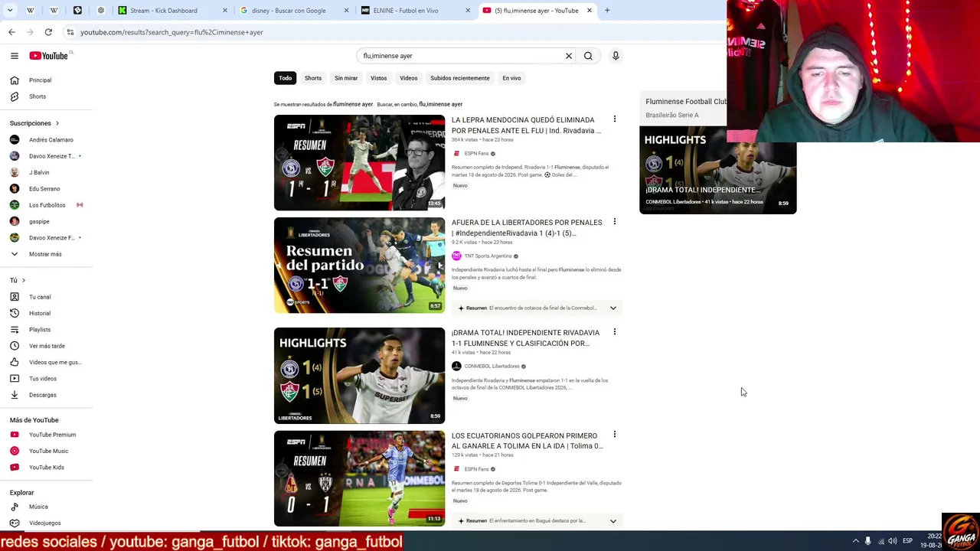This screenshot has height=551, width=980.
Task: Open options menu for LA LEPRA MENDOCINA video
Action: click(x=614, y=119)
